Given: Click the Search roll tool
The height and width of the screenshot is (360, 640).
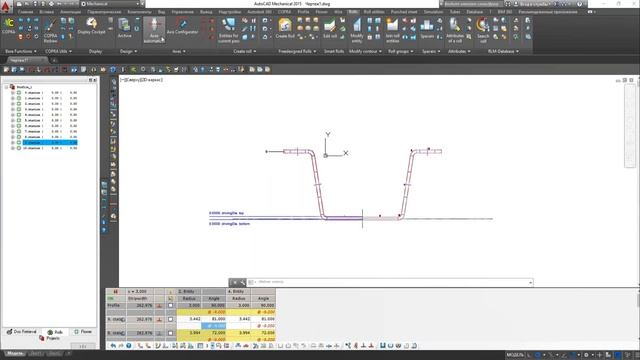Looking at the screenshot, I should [x=483, y=31].
